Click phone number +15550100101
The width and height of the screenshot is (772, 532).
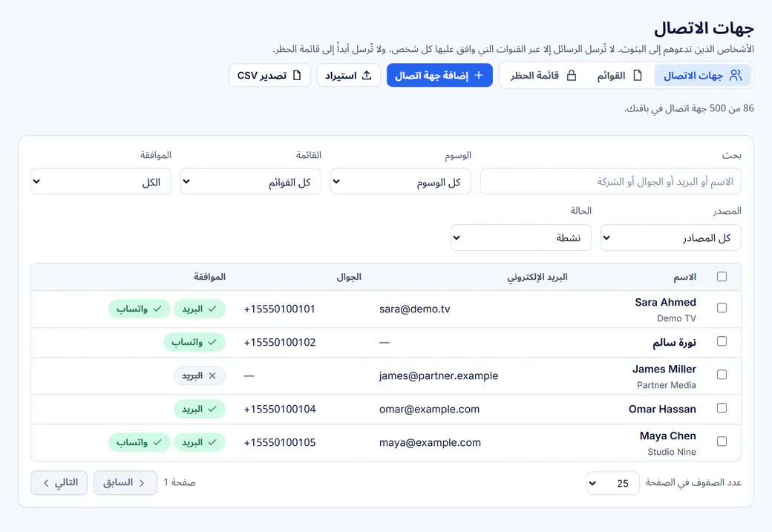(279, 309)
